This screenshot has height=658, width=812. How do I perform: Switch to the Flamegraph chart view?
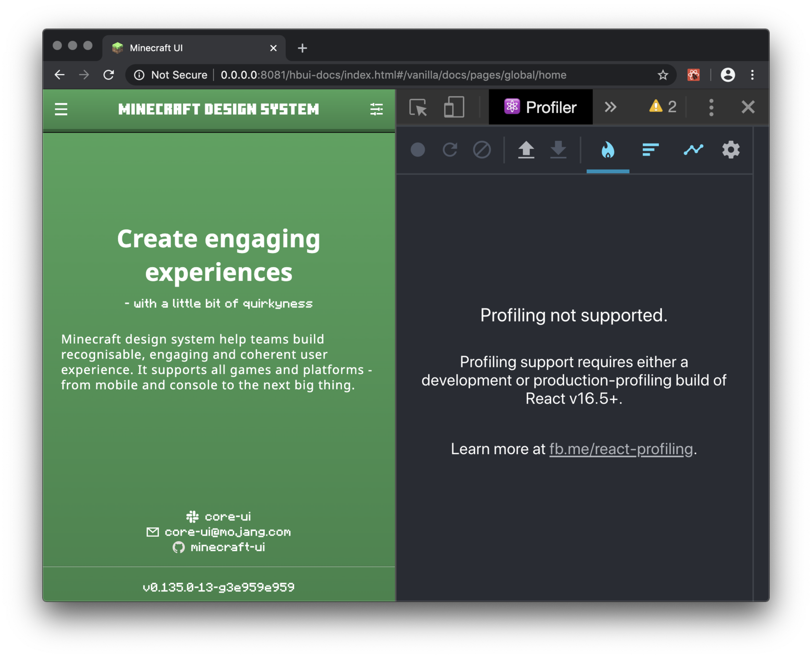[x=608, y=150]
